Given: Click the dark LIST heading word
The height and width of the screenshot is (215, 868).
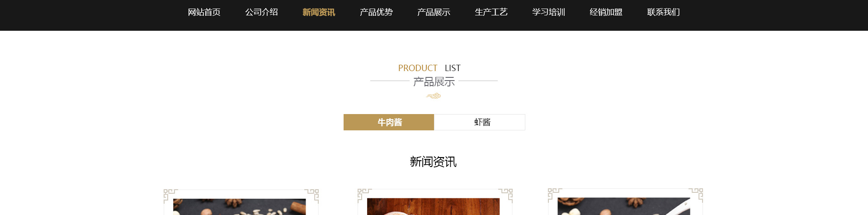Looking at the screenshot, I should coord(453,68).
